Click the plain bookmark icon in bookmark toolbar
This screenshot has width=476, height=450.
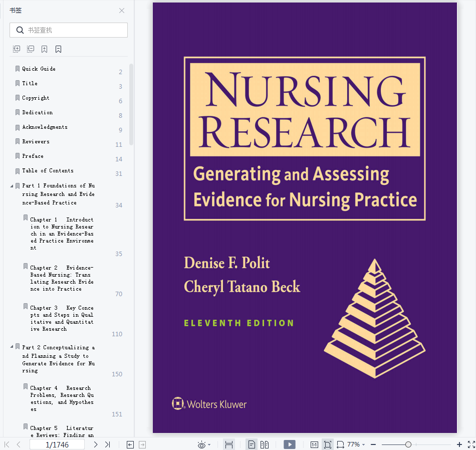pos(58,49)
